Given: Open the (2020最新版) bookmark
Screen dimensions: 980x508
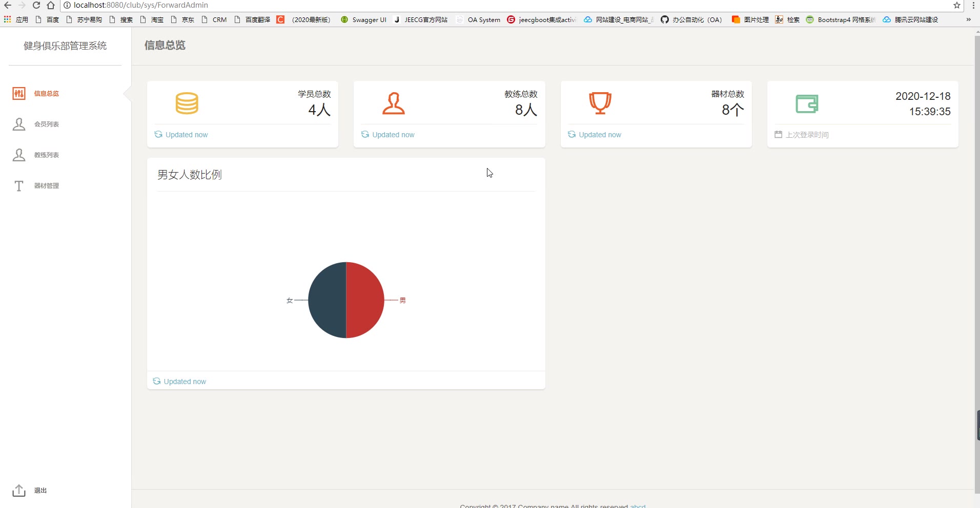Looking at the screenshot, I should click(x=304, y=19).
